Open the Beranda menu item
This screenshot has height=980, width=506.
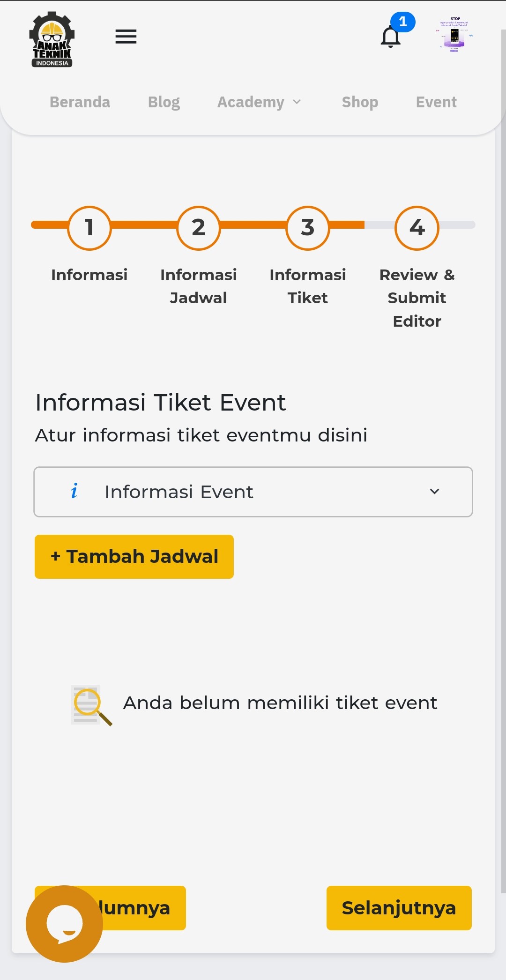click(x=80, y=102)
